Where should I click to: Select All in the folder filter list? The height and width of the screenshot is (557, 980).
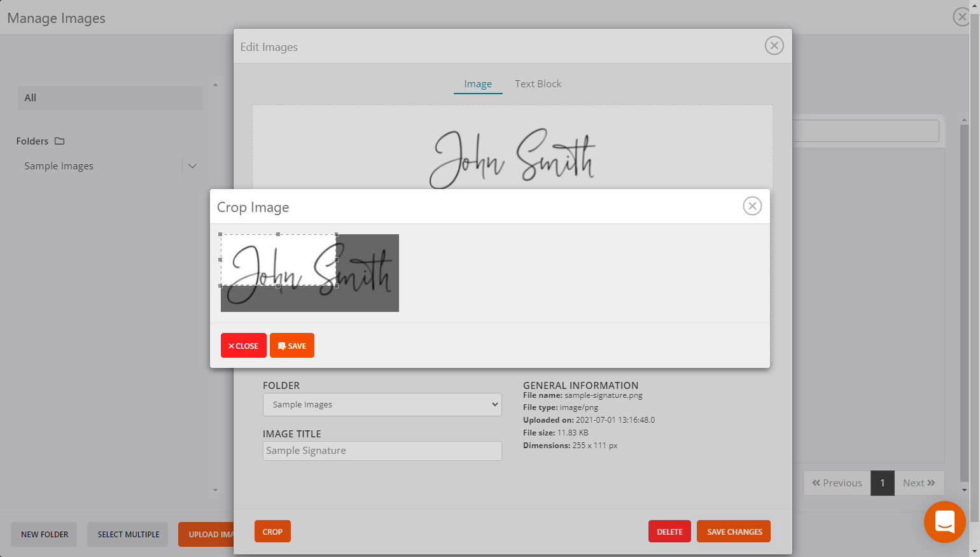[110, 97]
